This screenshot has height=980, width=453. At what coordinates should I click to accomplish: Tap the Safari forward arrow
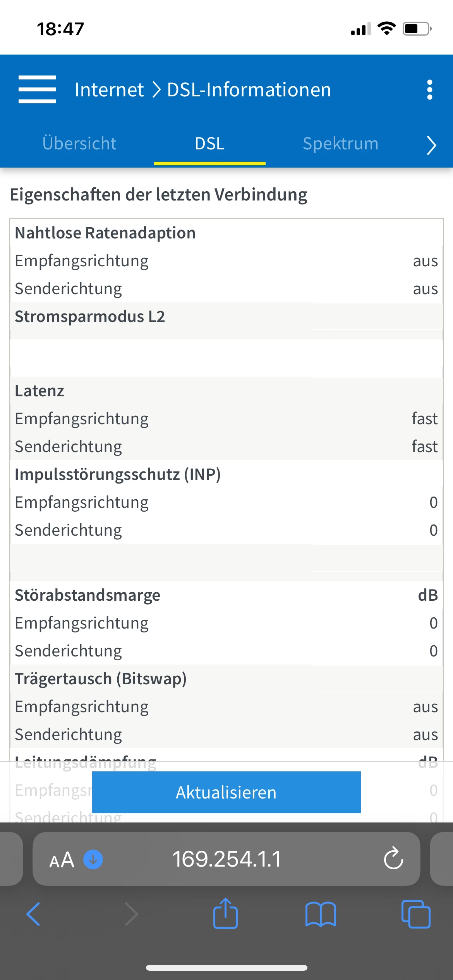coord(132,914)
